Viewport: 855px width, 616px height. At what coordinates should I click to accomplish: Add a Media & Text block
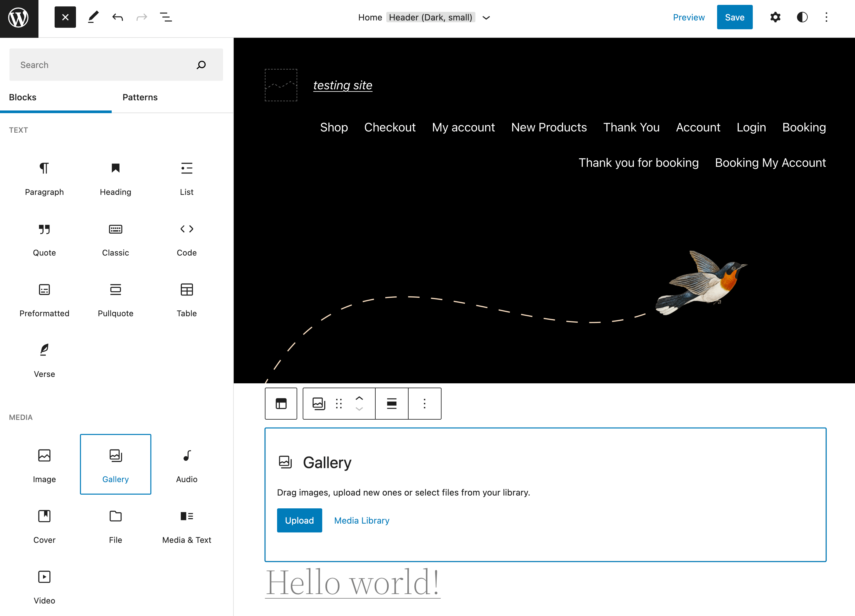187,526
